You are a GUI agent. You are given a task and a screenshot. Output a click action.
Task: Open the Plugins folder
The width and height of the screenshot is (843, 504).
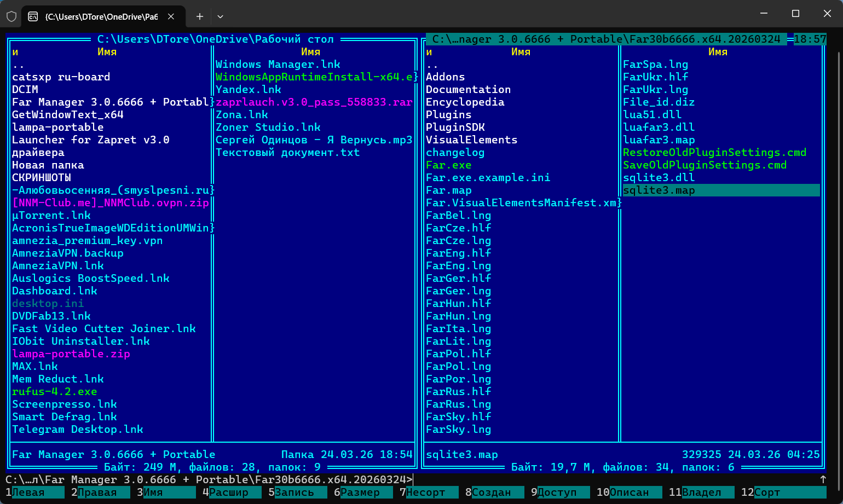448,115
